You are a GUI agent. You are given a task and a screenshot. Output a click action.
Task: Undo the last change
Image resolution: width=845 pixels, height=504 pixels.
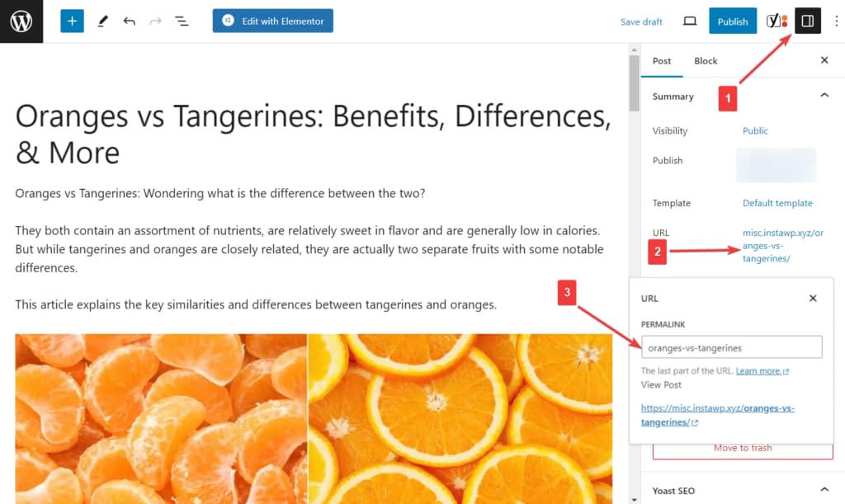pyautogui.click(x=129, y=21)
